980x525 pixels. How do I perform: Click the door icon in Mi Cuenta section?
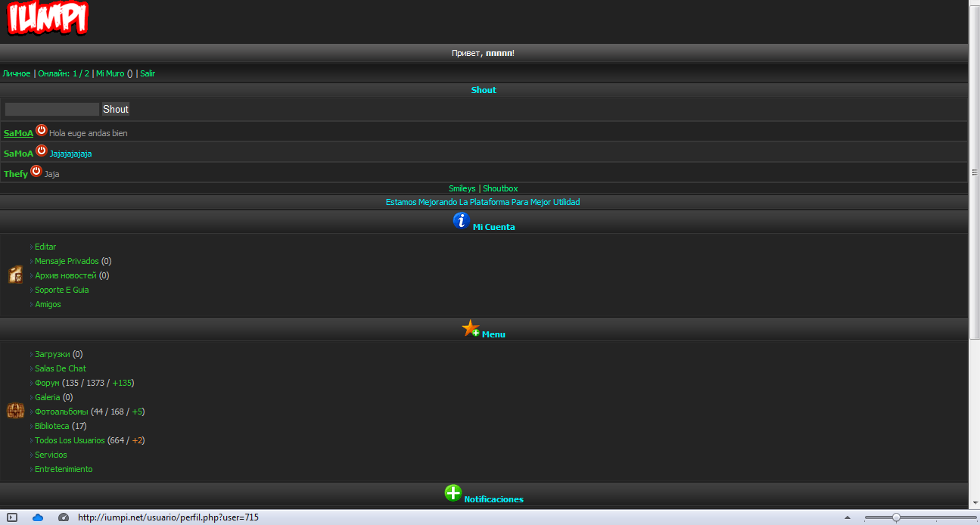(x=15, y=275)
